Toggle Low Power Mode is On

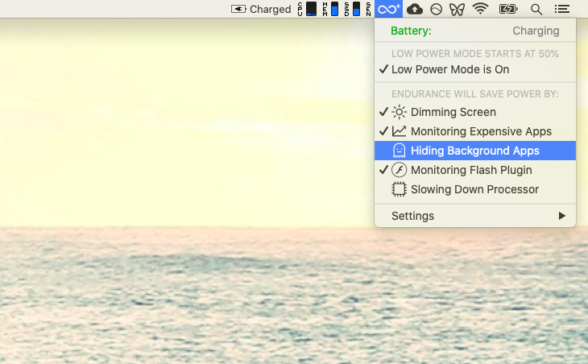click(475, 69)
